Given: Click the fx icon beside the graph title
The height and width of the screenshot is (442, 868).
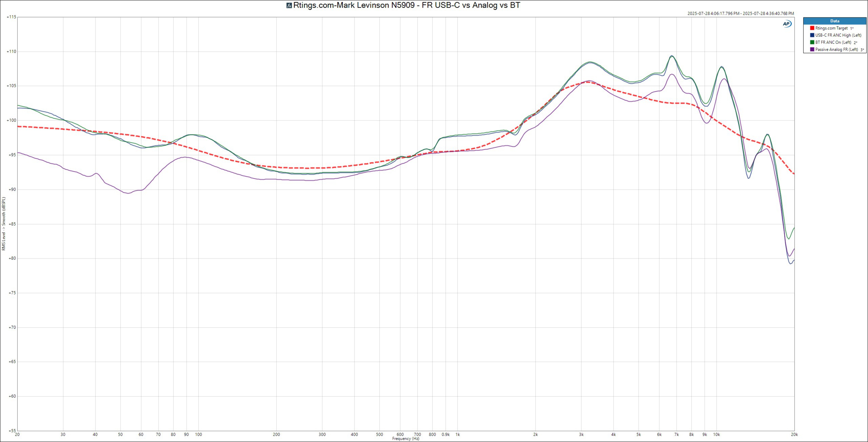Looking at the screenshot, I should 289,5.
